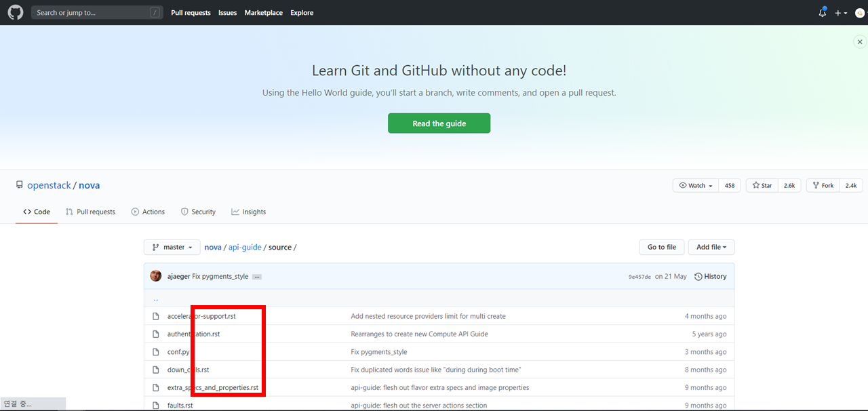The height and width of the screenshot is (411, 868).
Task: Open ajaeger author link
Action: click(x=178, y=277)
